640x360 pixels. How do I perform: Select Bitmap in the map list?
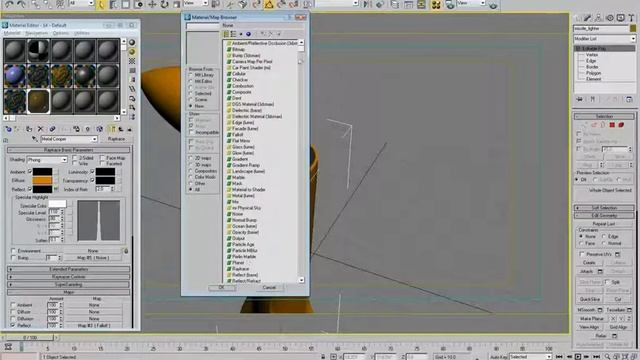click(238, 49)
